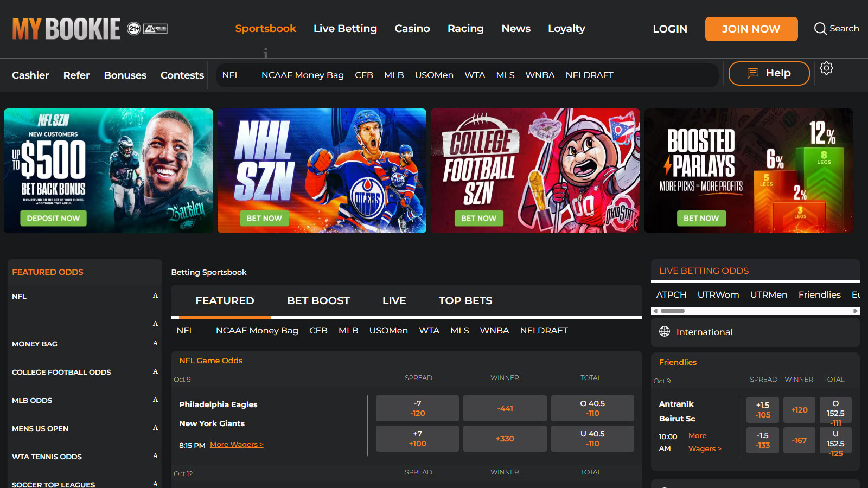
Task: Click the chat icon in Help button
Action: click(753, 73)
